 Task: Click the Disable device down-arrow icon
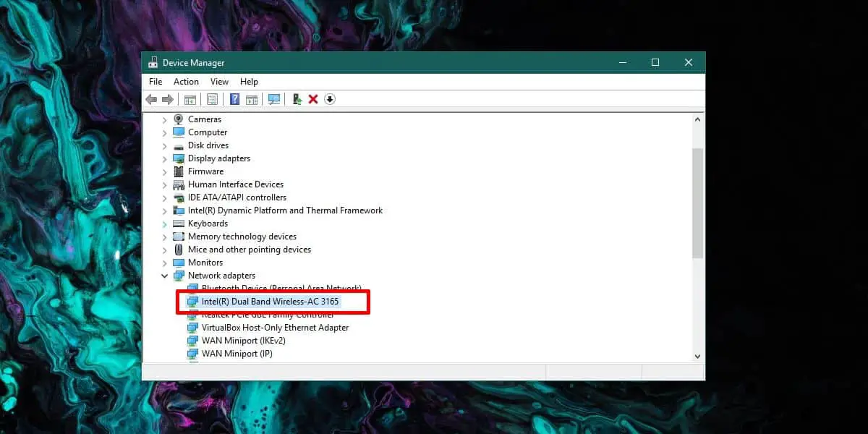point(330,99)
